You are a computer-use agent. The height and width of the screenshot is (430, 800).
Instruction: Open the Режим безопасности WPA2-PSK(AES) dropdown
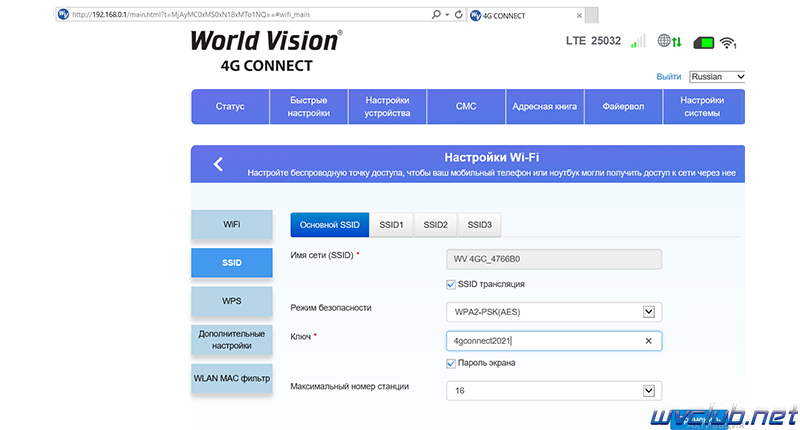(x=554, y=312)
